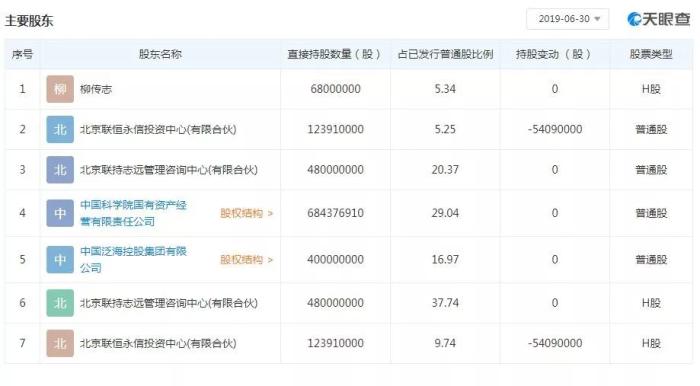Click the share count 68000000
Image resolution: width=700 pixels, height=386 pixels.
[335, 89]
